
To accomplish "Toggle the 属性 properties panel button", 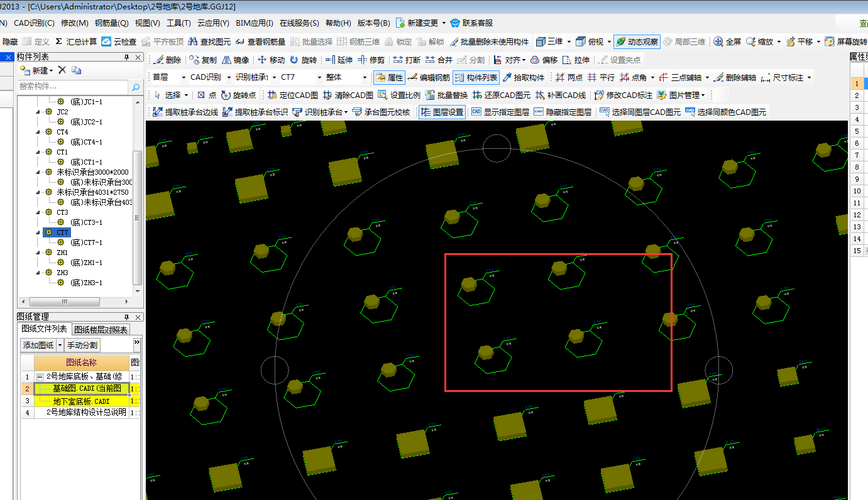I will click(389, 78).
